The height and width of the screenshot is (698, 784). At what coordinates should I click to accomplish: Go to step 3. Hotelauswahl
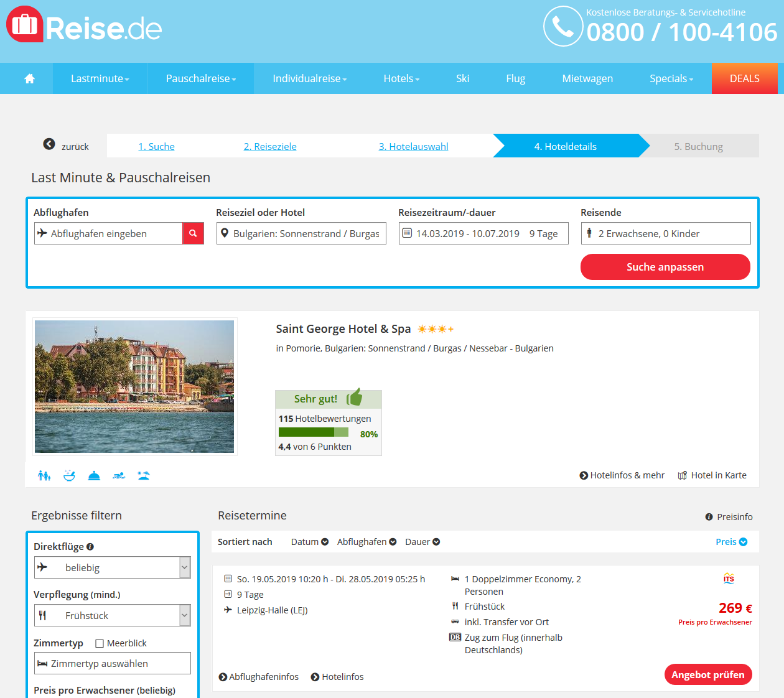413,146
